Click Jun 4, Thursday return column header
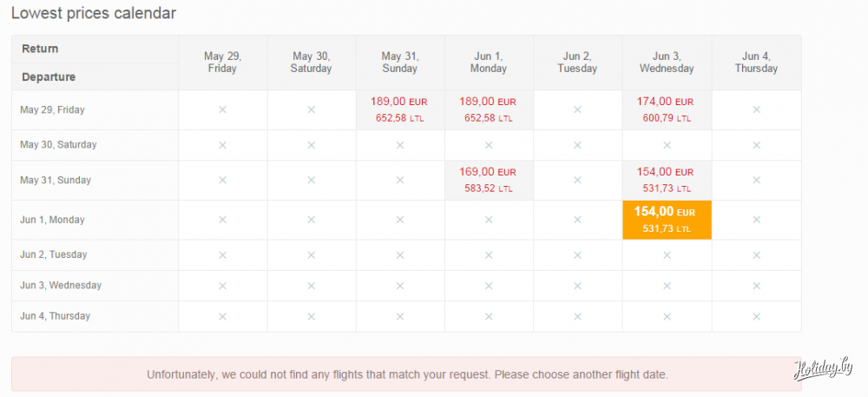 [x=756, y=63]
